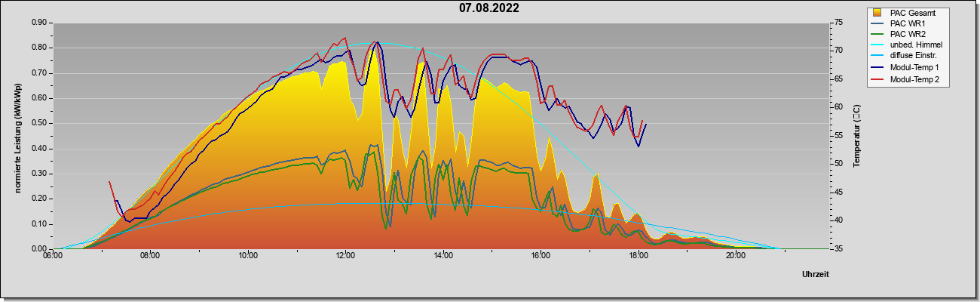
Task: Click the 0.00 power axis value
Action: (x=39, y=249)
